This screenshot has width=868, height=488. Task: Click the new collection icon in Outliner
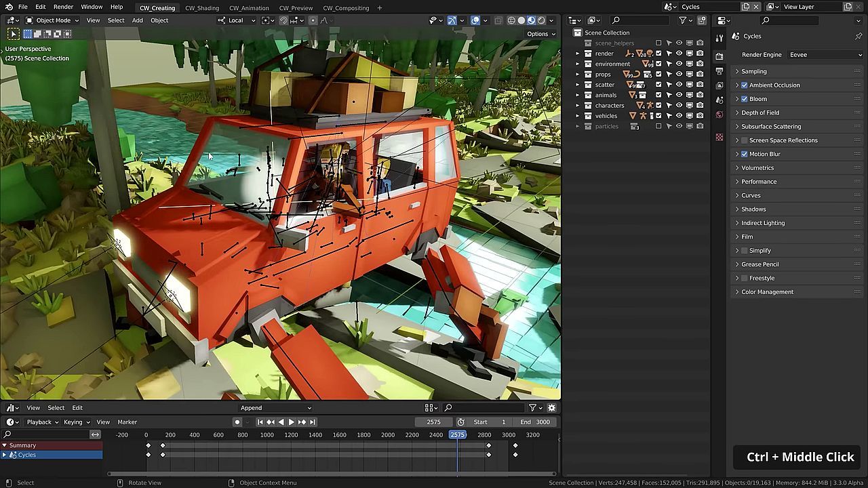(x=702, y=20)
